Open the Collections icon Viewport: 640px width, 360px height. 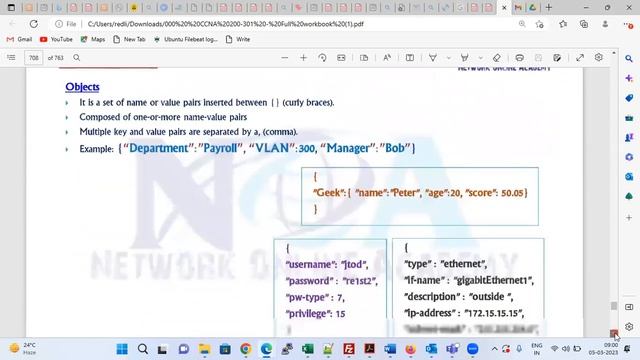(584, 24)
